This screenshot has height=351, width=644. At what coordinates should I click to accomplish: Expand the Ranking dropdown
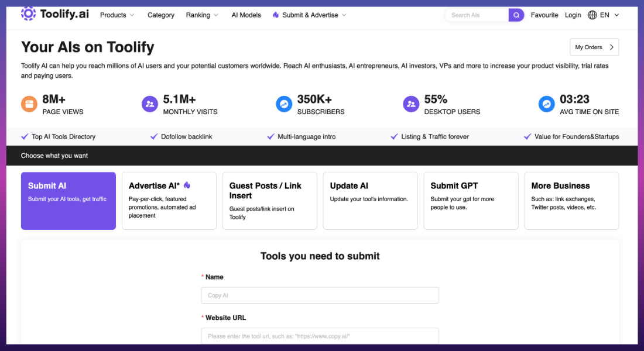pyautogui.click(x=201, y=15)
